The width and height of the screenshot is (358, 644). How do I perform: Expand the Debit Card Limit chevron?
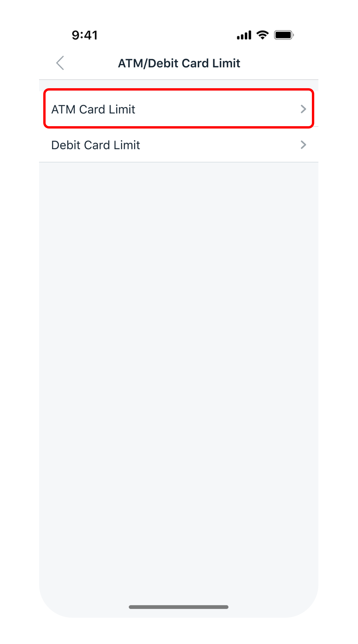pos(303,145)
